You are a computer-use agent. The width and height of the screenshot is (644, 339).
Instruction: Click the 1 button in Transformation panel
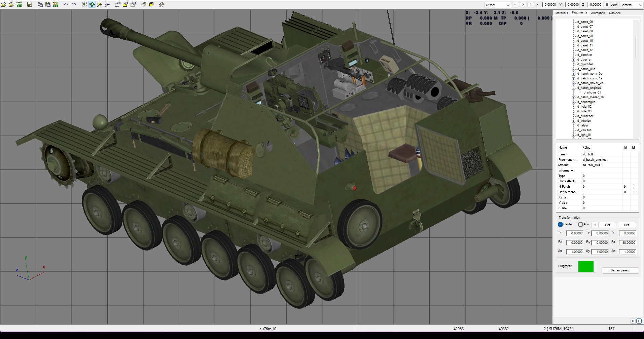click(x=595, y=225)
